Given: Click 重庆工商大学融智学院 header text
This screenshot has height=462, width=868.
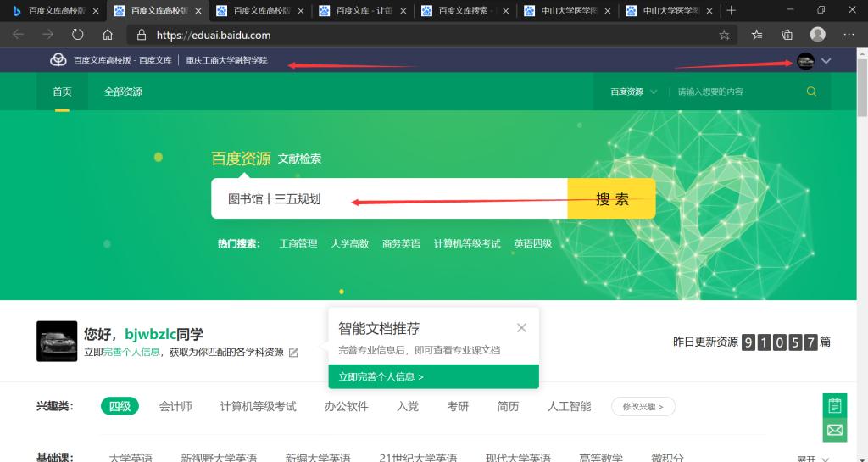Looking at the screenshot, I should (226, 60).
